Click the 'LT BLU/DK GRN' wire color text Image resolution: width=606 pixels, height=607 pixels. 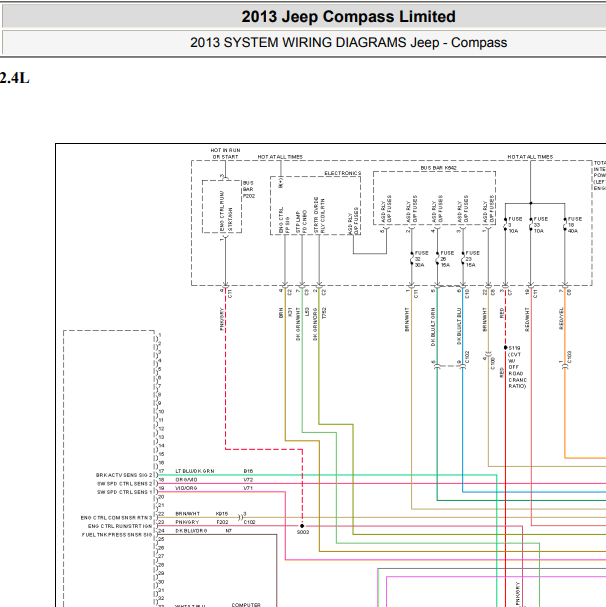pos(195,471)
